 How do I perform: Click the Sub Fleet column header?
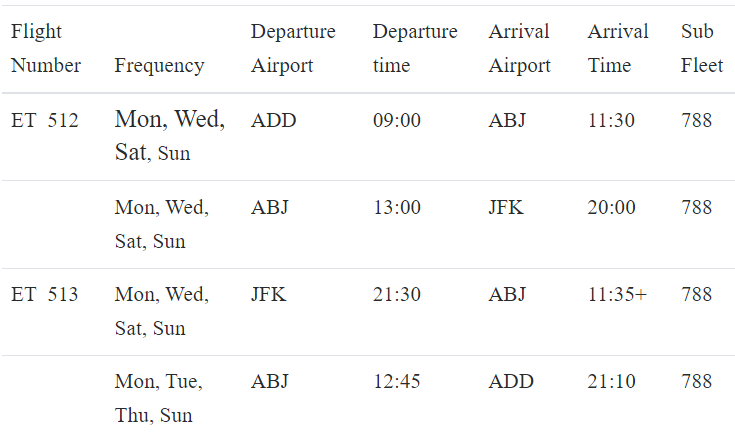click(x=702, y=48)
